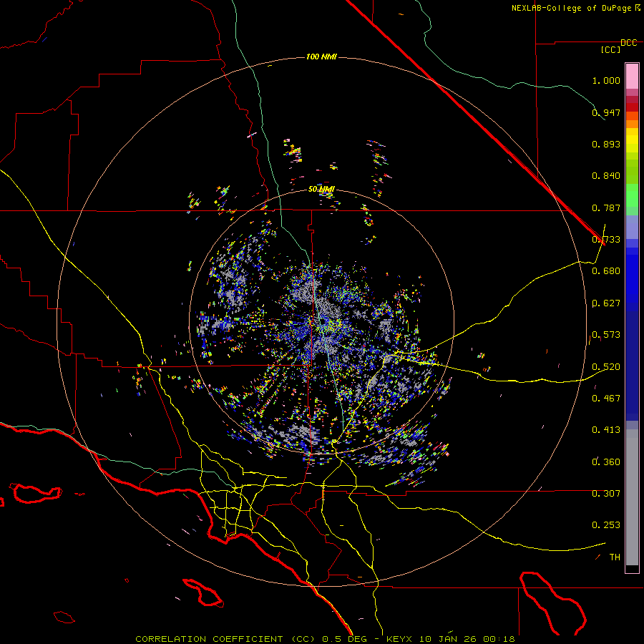Click the 0.307 legend value
The height and width of the screenshot is (644, 644).
[606, 493]
